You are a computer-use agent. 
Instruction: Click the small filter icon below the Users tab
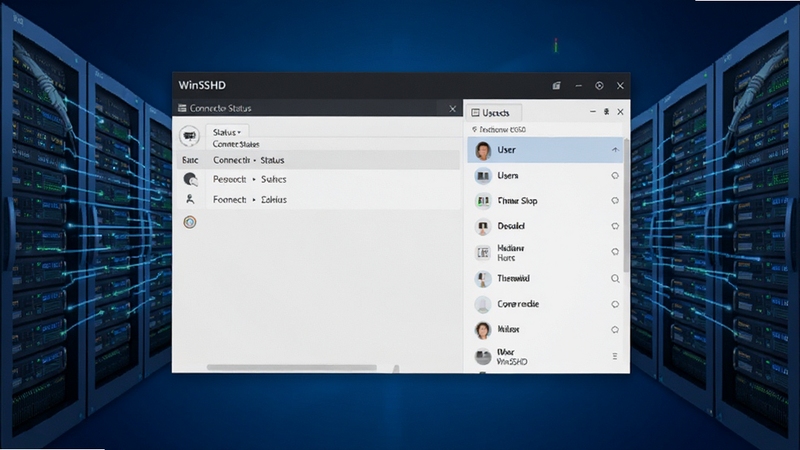tap(474, 130)
